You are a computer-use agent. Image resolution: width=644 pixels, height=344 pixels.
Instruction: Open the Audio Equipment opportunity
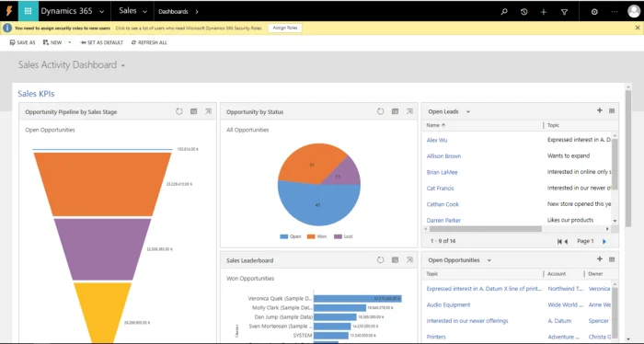click(448, 305)
